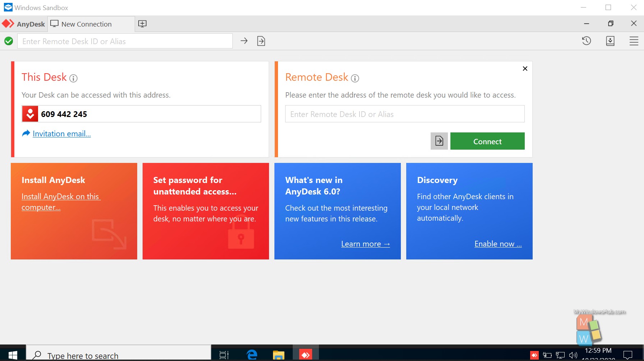Click the green connection status checkmark
The image size is (644, 361).
pos(9,41)
